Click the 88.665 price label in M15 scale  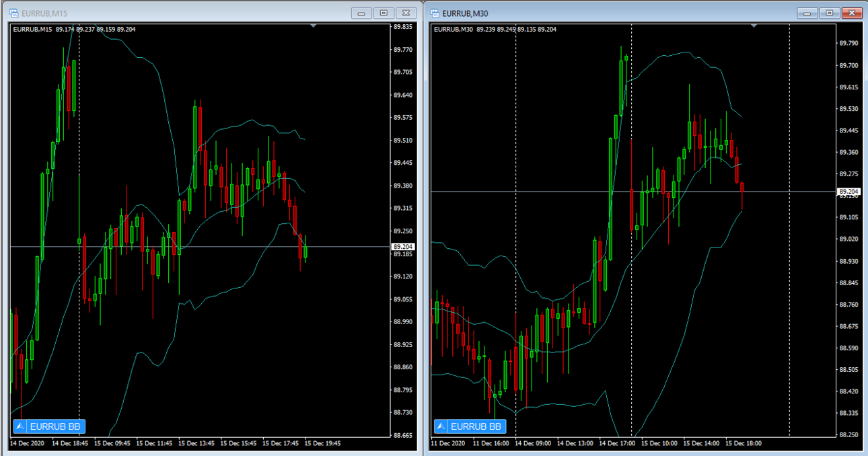[402, 436]
